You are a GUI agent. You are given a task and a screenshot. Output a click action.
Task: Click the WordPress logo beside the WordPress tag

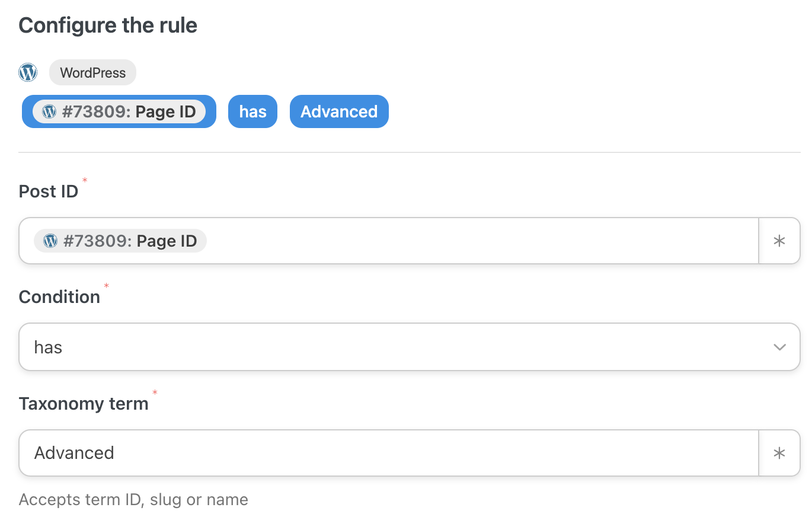point(28,72)
